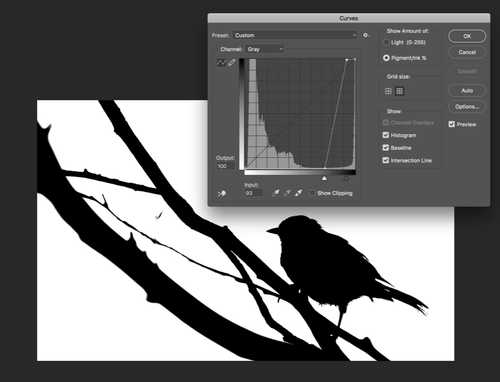Click the white point eyedropper icon
The height and width of the screenshot is (382, 500).
(x=299, y=193)
